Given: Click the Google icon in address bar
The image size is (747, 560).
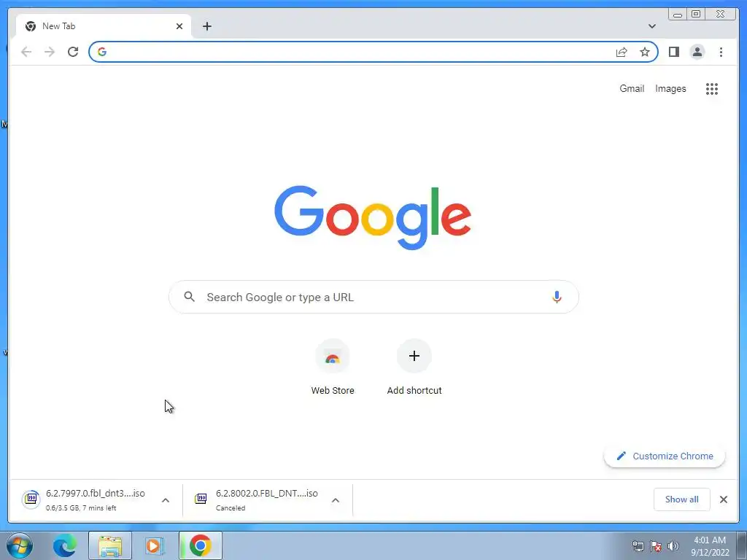Looking at the screenshot, I should click(x=102, y=52).
